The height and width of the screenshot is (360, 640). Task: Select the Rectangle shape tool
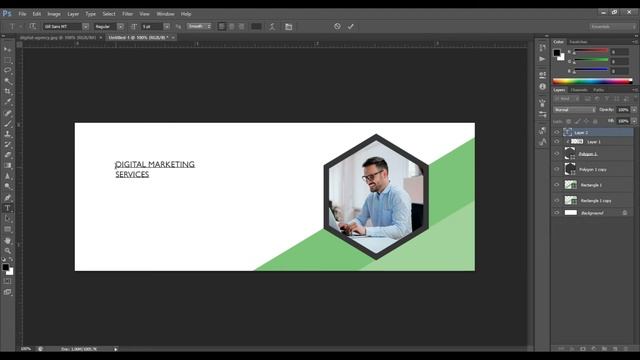coord(7,229)
